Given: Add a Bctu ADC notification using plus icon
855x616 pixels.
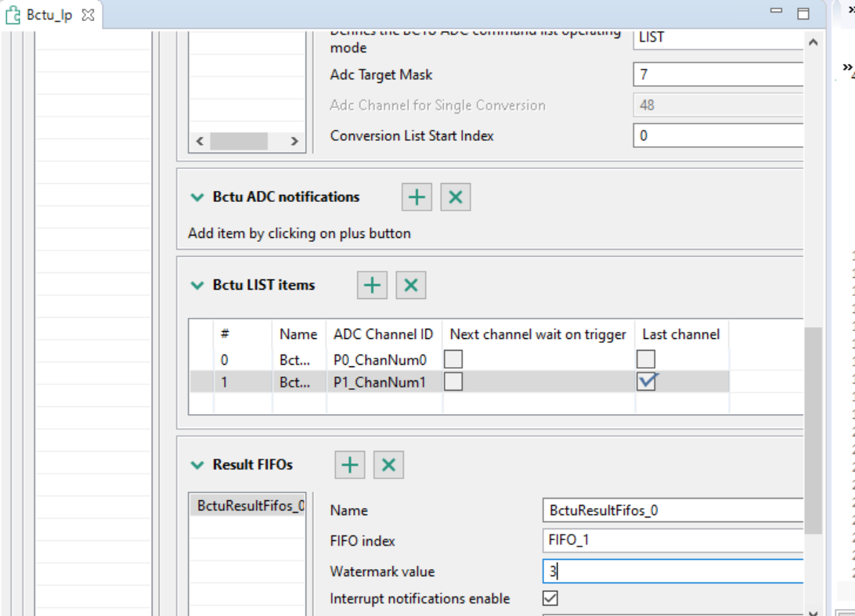Looking at the screenshot, I should [x=417, y=197].
